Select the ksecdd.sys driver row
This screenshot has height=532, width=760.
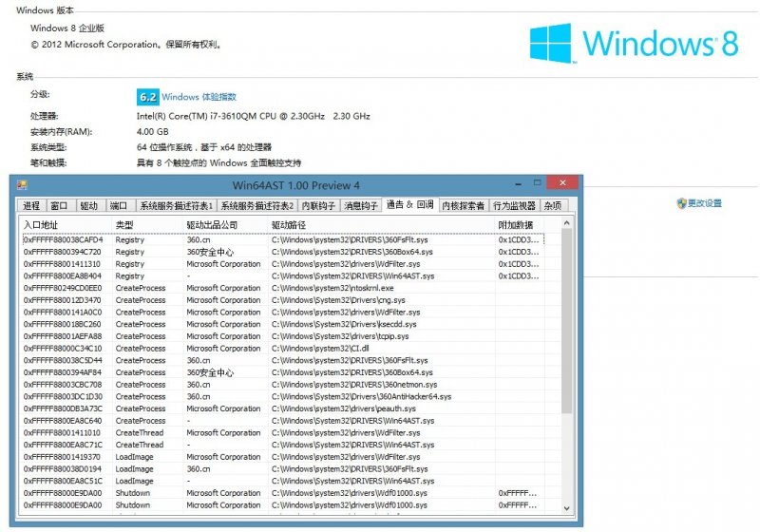tap(283, 325)
